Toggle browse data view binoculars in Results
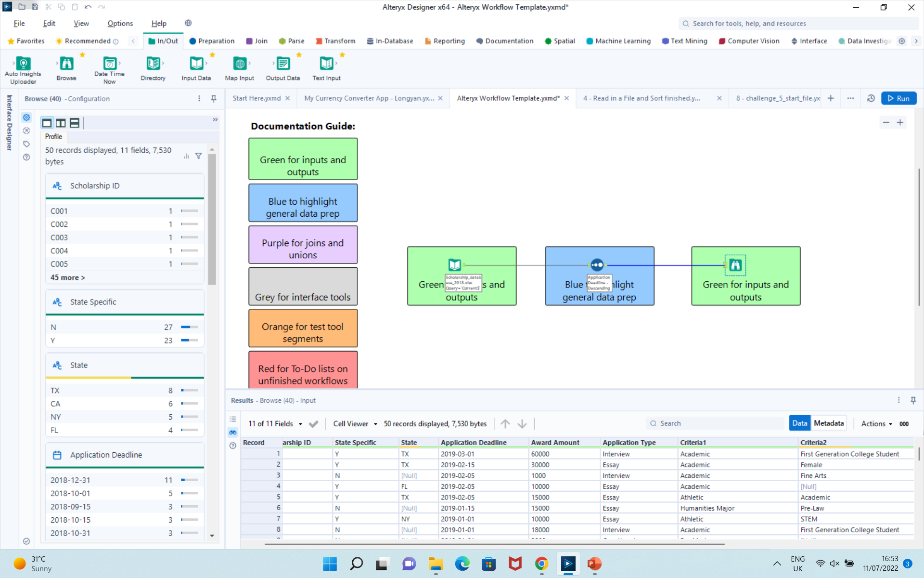 pyautogui.click(x=233, y=432)
